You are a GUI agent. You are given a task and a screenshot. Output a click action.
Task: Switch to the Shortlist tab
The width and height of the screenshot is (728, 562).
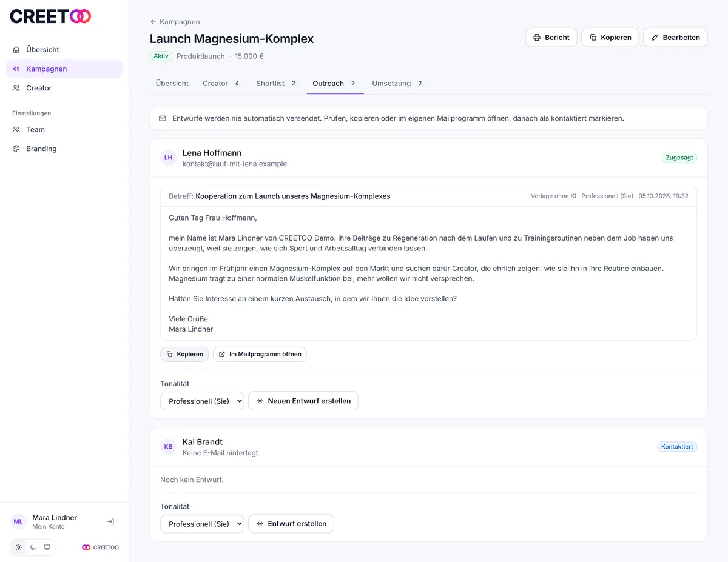point(276,84)
